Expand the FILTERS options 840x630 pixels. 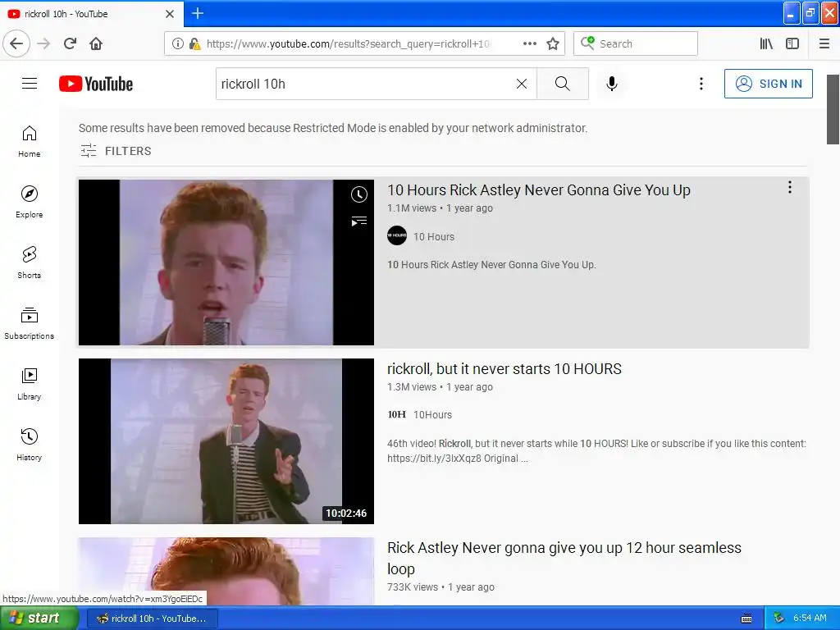click(x=116, y=151)
